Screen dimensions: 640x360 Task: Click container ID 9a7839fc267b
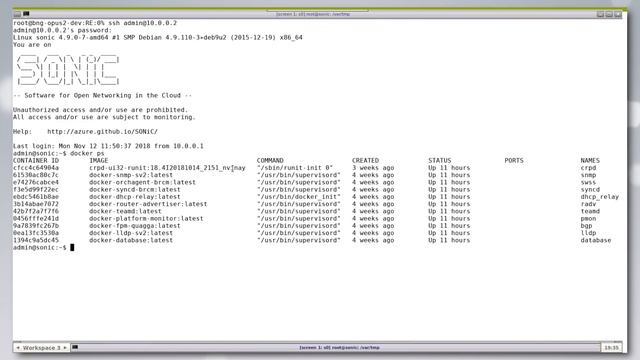[x=36, y=226]
